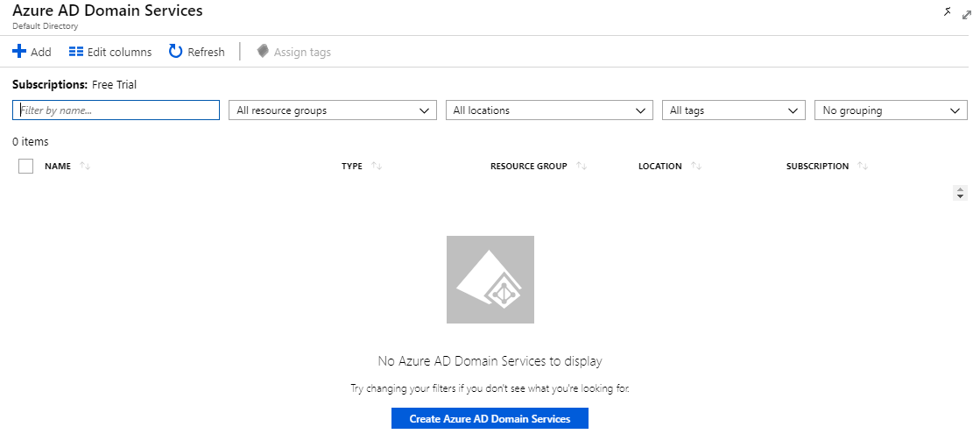
Task: Sort by LOCATION column arrows
Action: [x=696, y=167]
